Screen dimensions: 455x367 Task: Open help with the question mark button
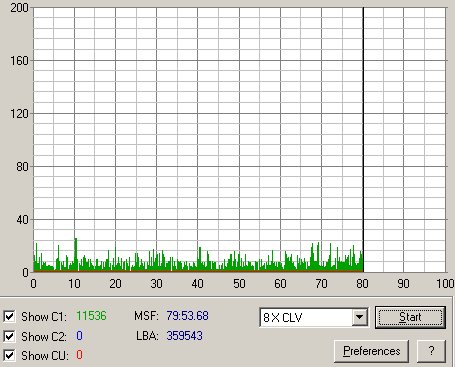pos(431,351)
